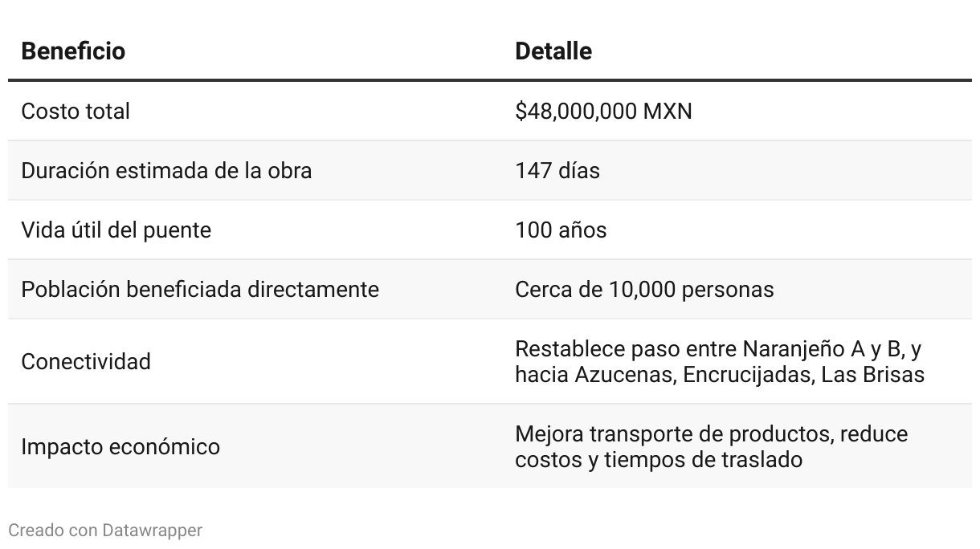
Task: Click the Beneficio column header
Action: tap(73, 51)
